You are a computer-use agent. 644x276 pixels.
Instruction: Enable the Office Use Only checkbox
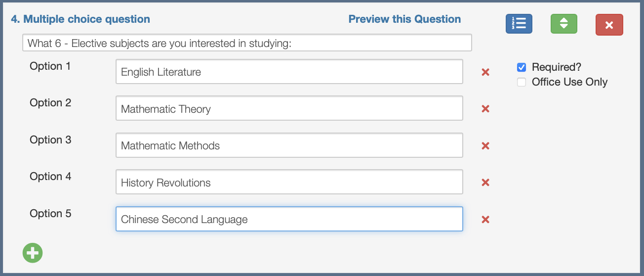tap(522, 82)
